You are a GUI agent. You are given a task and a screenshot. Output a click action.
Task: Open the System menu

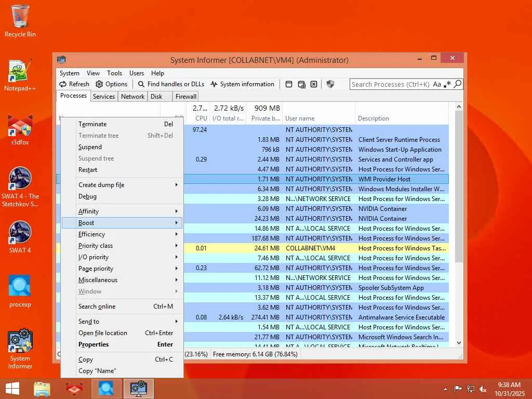(70, 73)
